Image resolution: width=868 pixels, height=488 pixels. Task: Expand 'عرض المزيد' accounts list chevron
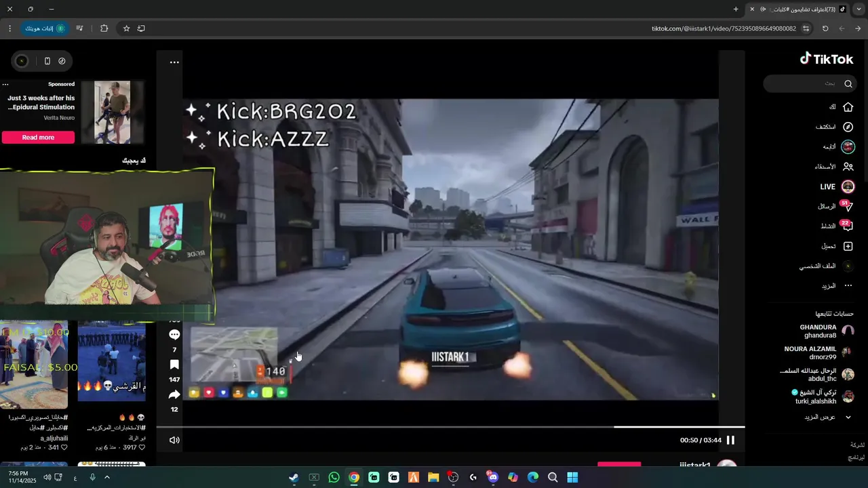pos(848,417)
